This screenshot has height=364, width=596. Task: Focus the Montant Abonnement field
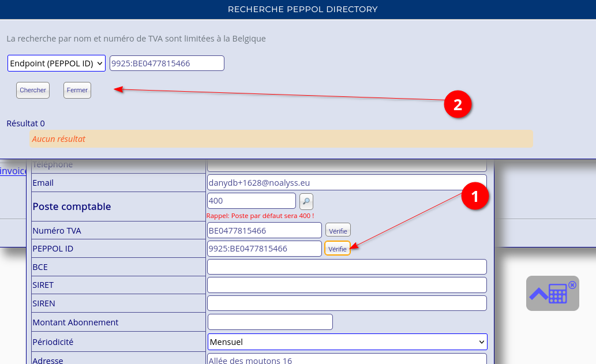pos(270,322)
